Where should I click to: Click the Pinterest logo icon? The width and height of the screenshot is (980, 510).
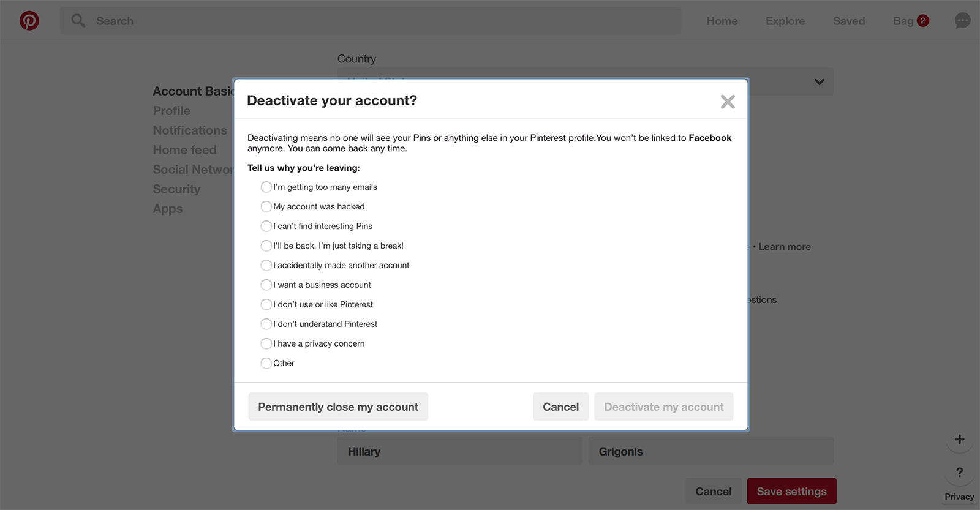click(29, 21)
